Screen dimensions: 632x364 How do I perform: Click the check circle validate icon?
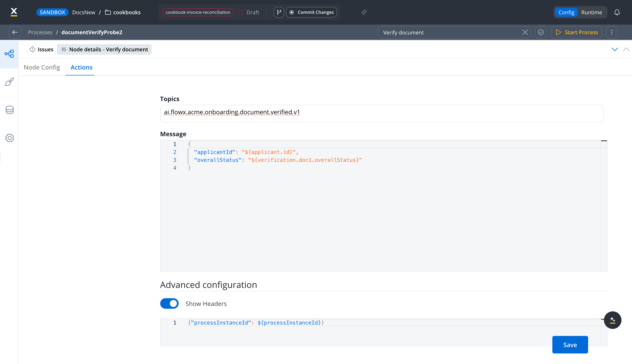pyautogui.click(x=541, y=32)
